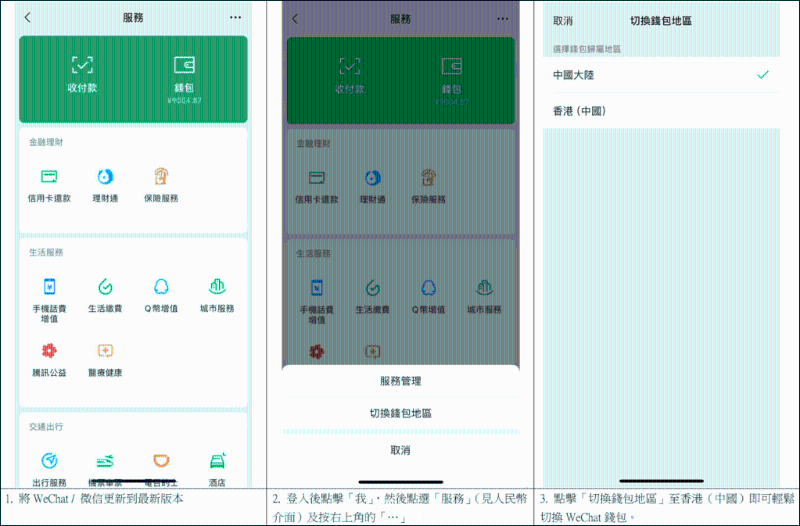Go back using left screen back chevron

pyautogui.click(x=28, y=18)
